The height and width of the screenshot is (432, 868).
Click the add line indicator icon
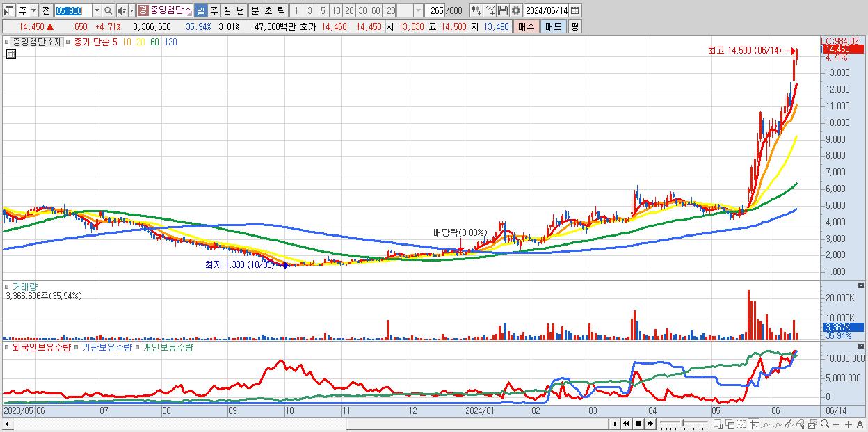click(x=490, y=10)
